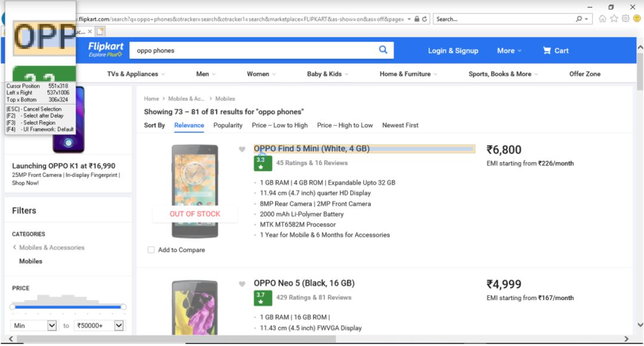Click Home breadcrumb link
This screenshot has width=644, height=346.
151,99
